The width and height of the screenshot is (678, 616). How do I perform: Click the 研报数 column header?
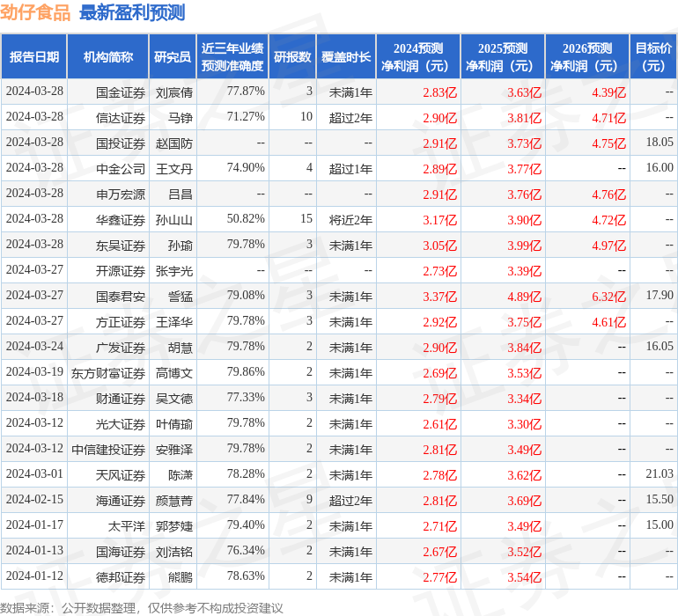pos(292,56)
